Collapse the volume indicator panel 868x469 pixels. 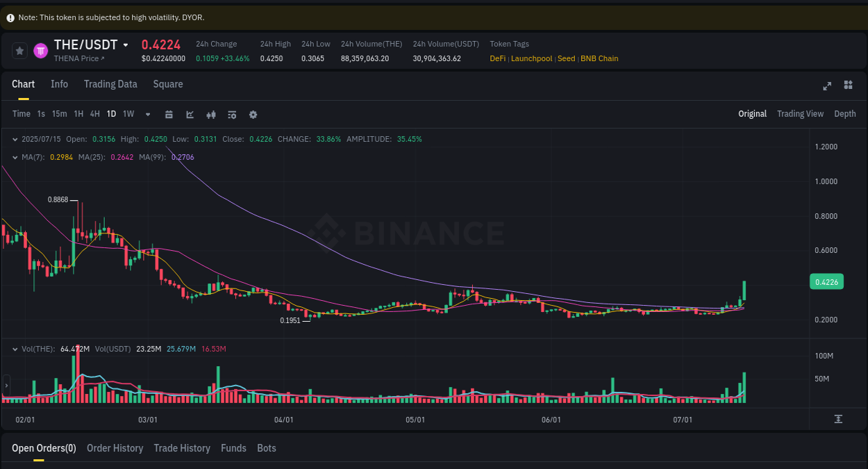pyautogui.click(x=15, y=348)
